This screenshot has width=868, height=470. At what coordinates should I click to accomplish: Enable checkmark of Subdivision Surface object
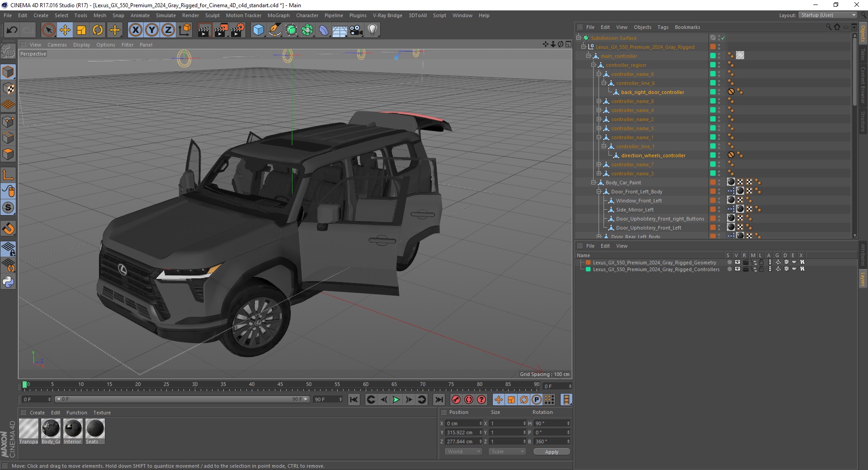coord(723,38)
